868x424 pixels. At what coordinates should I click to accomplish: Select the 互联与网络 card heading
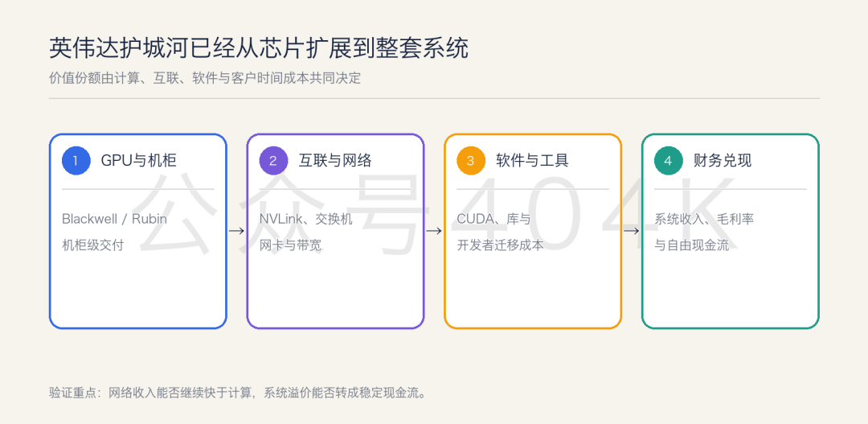(x=335, y=161)
